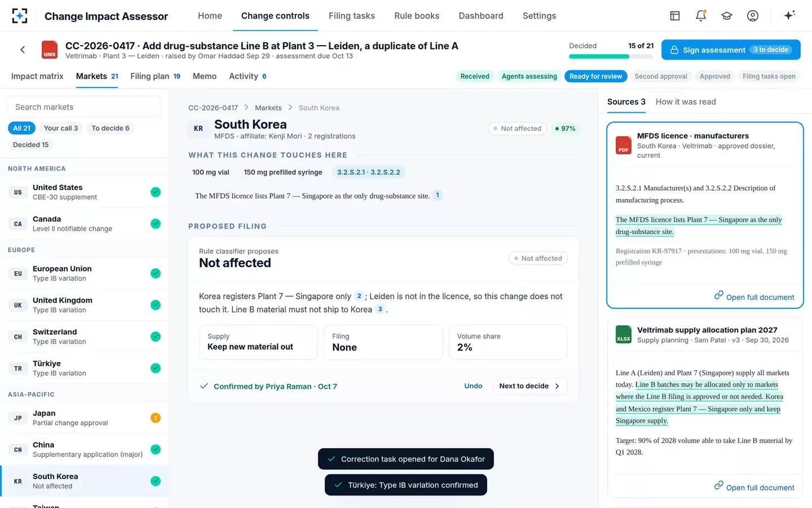Open the supply allocation XLSX icon
Screen dimensions: 812x508
click(623, 334)
